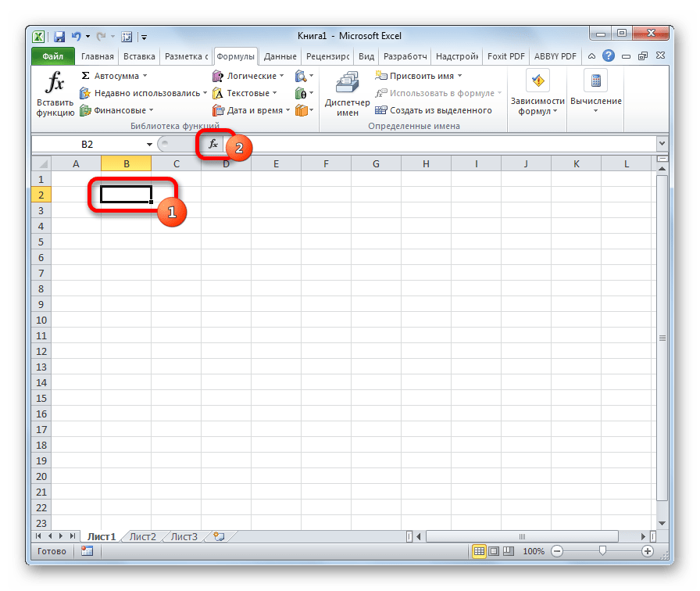The image size is (700, 591).
Task: Open dropdown arrow next to Присвоить имя
Action: [x=459, y=76]
